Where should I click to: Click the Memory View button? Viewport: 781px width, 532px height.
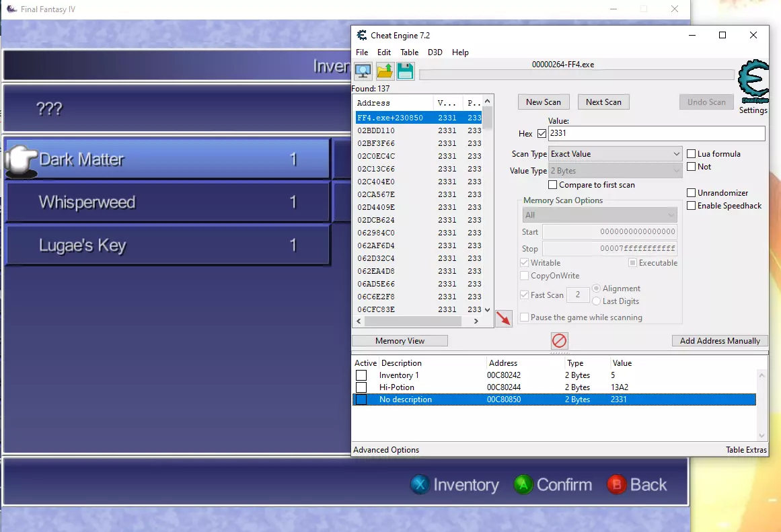[400, 341]
